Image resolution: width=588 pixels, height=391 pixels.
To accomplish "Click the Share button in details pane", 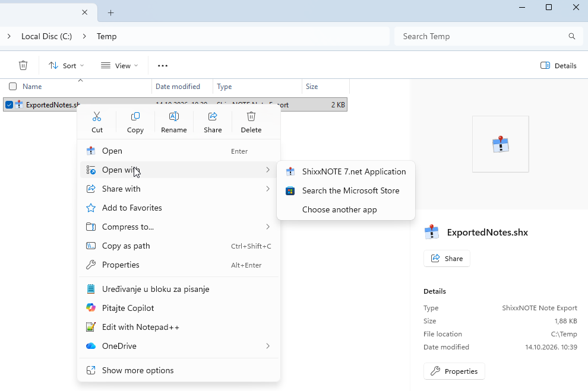I will pyautogui.click(x=447, y=259).
